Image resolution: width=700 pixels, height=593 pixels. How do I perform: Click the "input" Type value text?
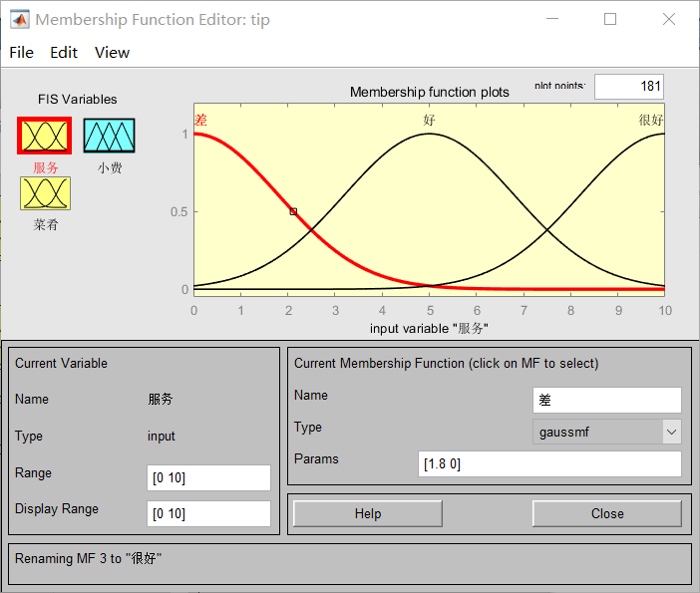point(162,436)
